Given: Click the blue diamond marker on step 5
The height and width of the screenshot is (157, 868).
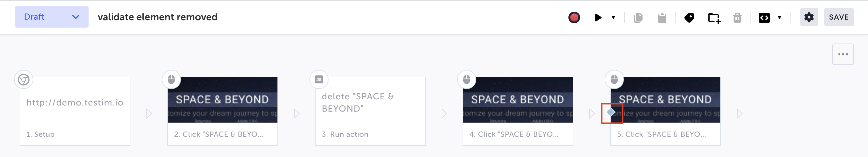Looking at the screenshot, I should click(611, 112).
